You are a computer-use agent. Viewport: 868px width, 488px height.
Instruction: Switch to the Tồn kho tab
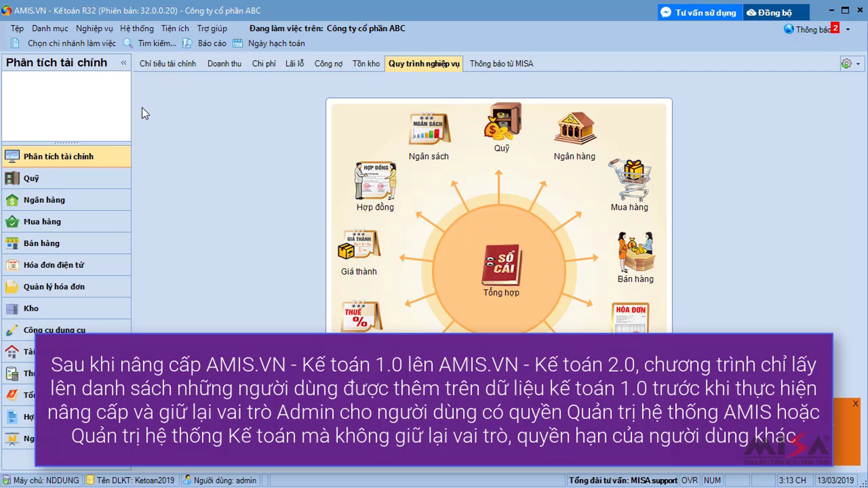[366, 64]
